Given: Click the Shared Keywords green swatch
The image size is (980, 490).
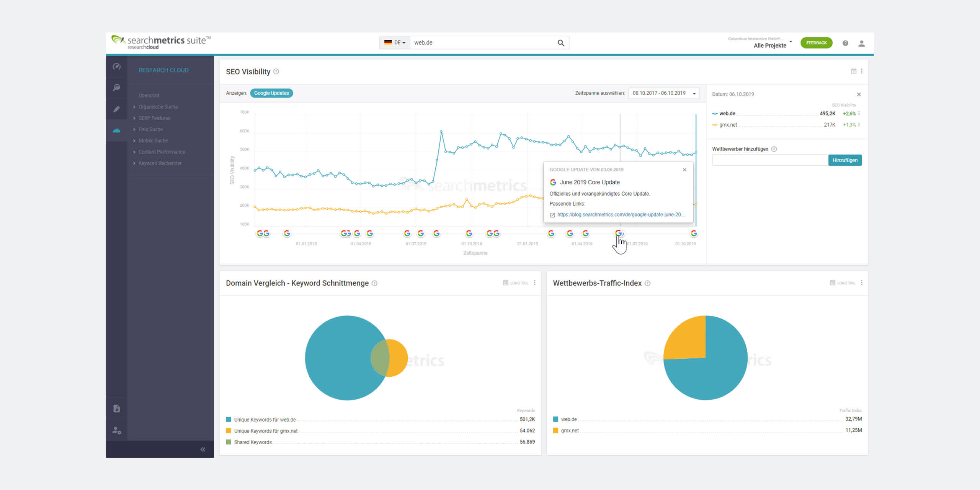Looking at the screenshot, I should [x=229, y=442].
